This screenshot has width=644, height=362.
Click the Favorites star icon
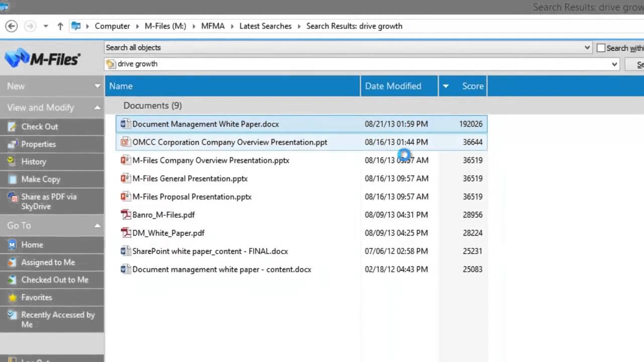tap(12, 298)
